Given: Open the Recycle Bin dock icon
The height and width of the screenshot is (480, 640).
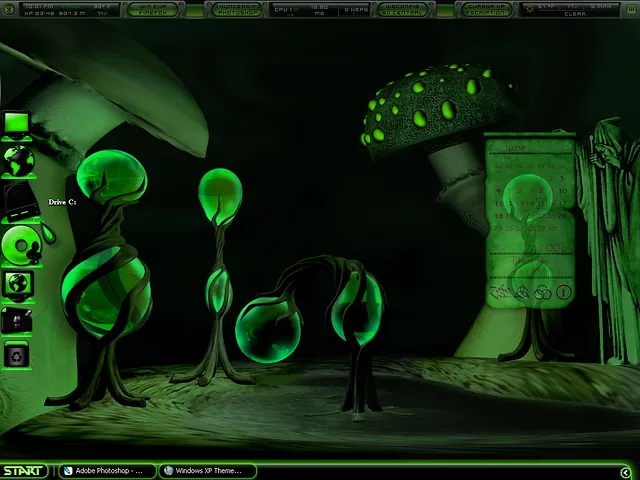Looking at the screenshot, I should click(x=17, y=354).
